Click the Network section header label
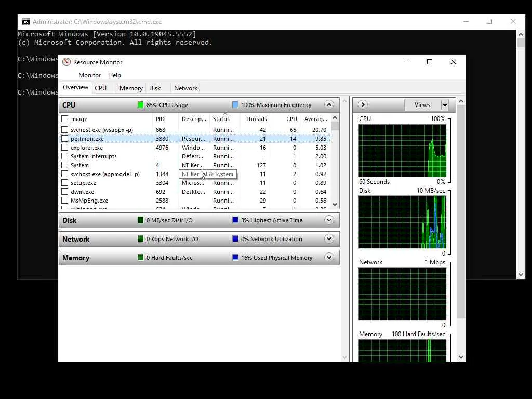 point(76,239)
